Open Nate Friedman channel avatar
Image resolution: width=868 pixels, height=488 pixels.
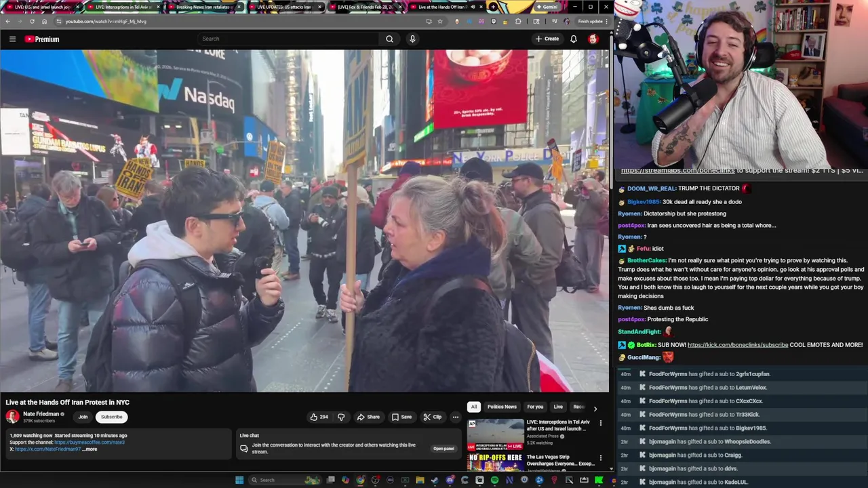pos(13,417)
